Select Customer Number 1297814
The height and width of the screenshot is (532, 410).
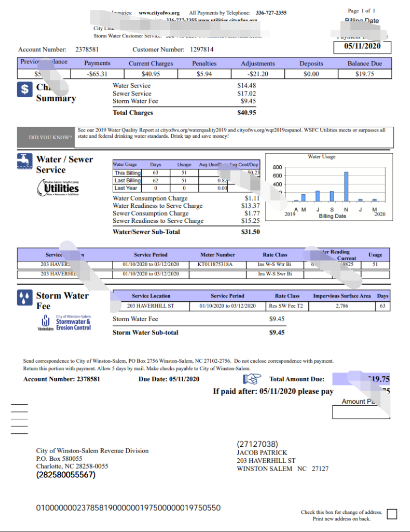coord(173,49)
